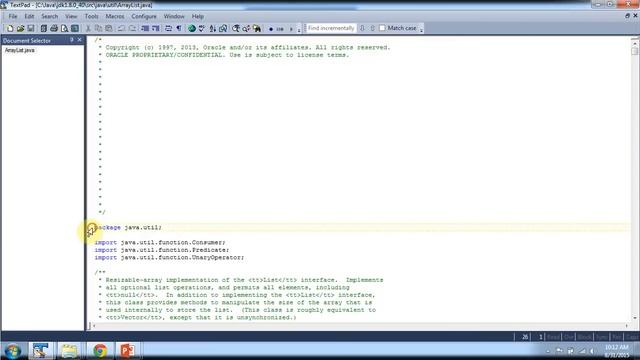This screenshot has width=640, height=360.
Task: Click the Find Next toolbar icon
Action: tap(247, 29)
